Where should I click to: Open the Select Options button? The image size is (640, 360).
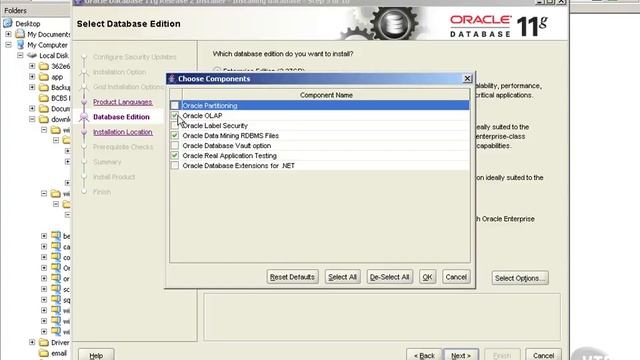[x=520, y=278]
